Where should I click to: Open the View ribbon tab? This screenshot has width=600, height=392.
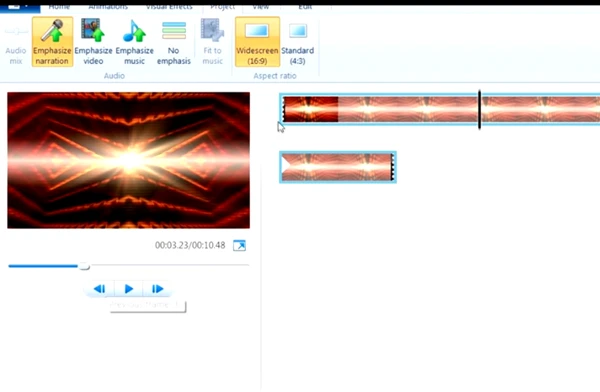(261, 7)
